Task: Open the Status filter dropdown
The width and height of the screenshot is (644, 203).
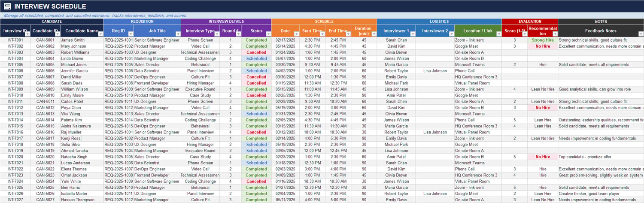Action: tap(268, 34)
